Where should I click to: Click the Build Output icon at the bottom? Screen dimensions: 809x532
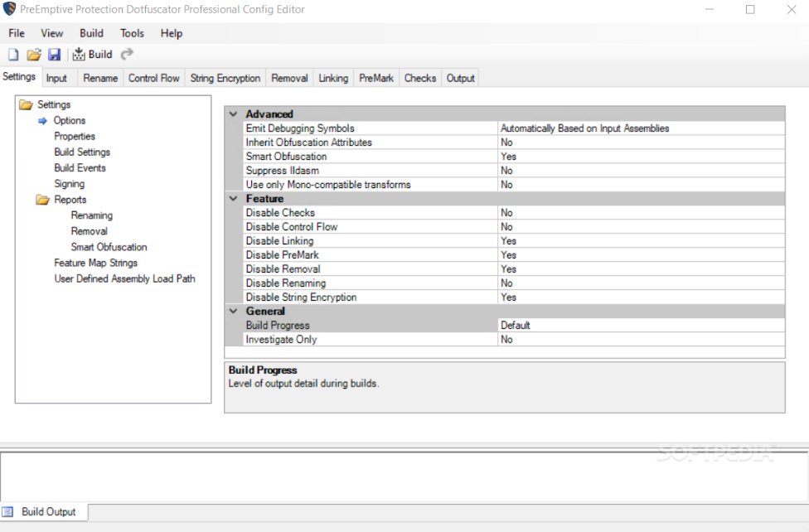(x=8, y=512)
